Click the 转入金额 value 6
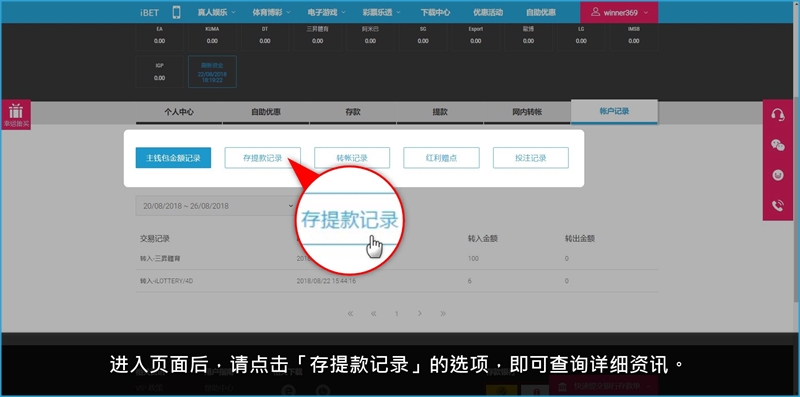This screenshot has width=800, height=397. pos(469,281)
